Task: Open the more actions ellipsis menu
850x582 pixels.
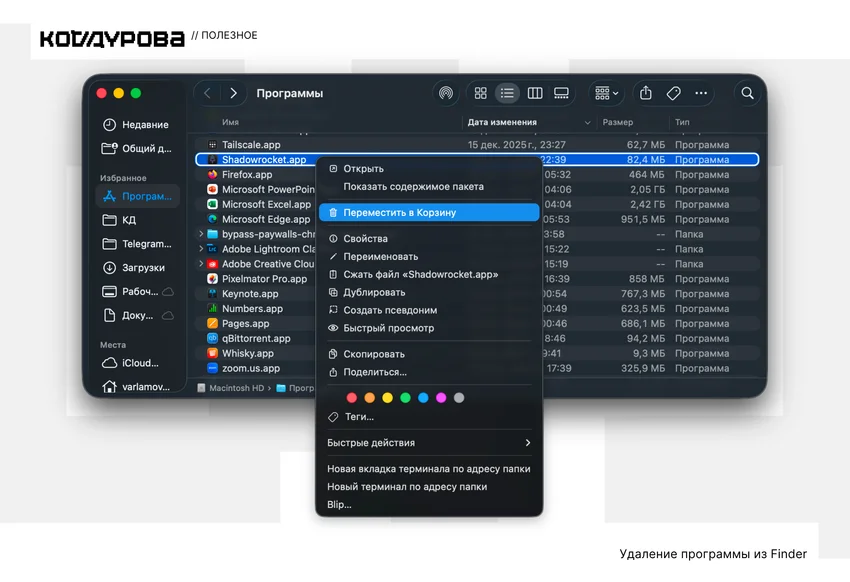Action: [701, 93]
